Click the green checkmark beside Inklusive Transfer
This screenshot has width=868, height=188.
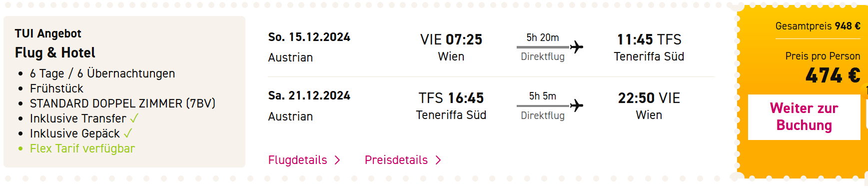pyautogui.click(x=134, y=118)
